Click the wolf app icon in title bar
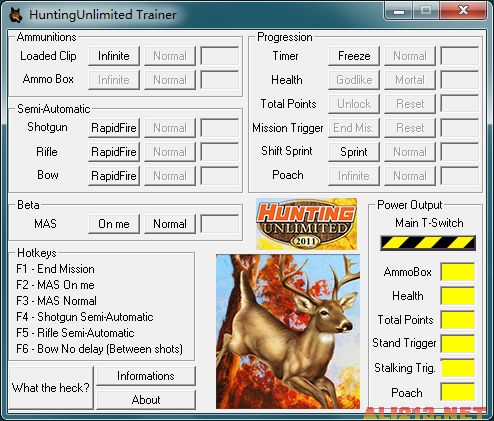The width and height of the screenshot is (494, 421). point(16,15)
